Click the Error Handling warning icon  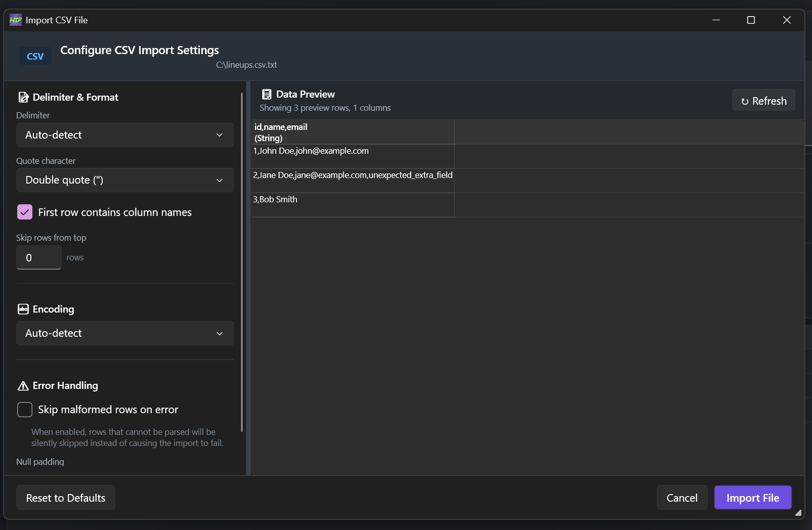tap(23, 386)
